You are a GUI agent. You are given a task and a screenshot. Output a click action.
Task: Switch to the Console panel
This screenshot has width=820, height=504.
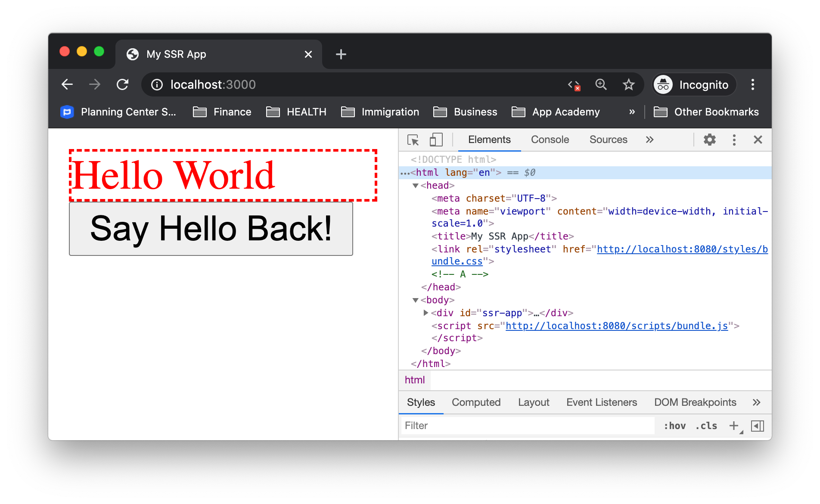[x=550, y=140]
